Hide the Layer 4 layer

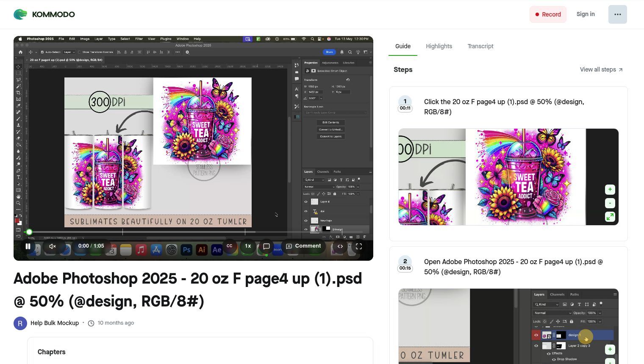306,201
